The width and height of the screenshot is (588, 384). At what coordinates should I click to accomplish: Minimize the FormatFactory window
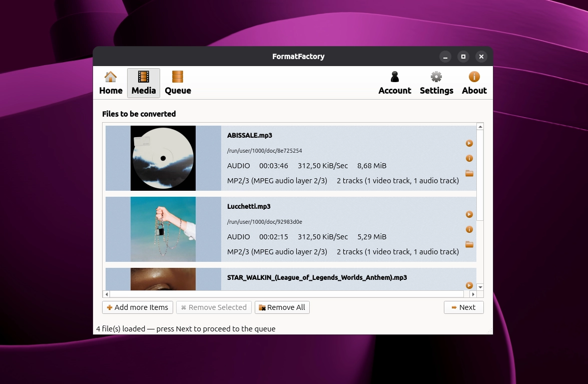pos(445,57)
